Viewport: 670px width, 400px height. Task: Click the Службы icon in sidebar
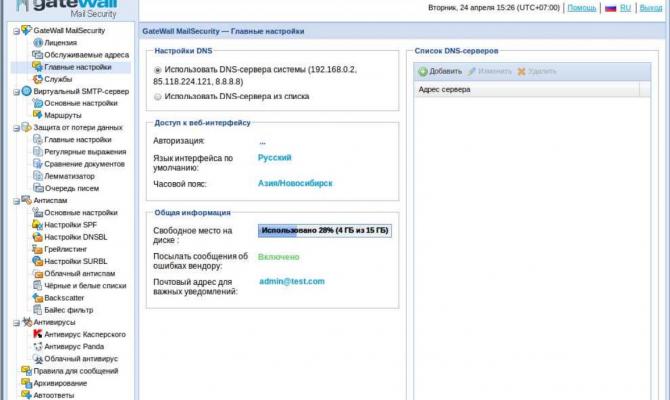pyautogui.click(x=38, y=79)
